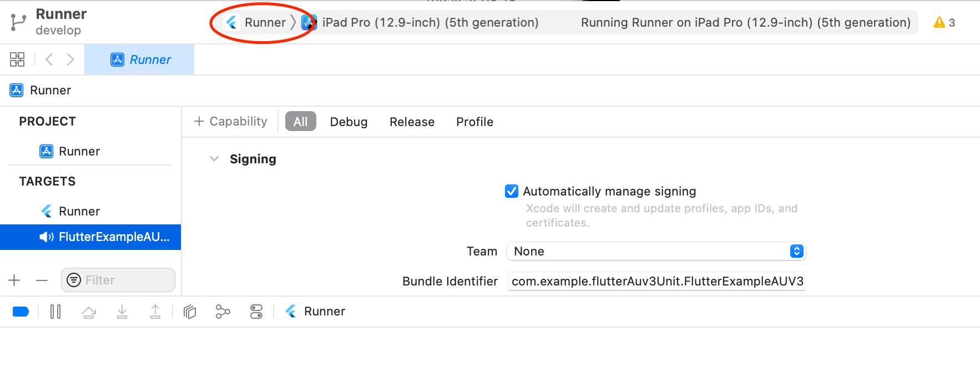Select the FlutterExampleAU target

pyautogui.click(x=90, y=237)
